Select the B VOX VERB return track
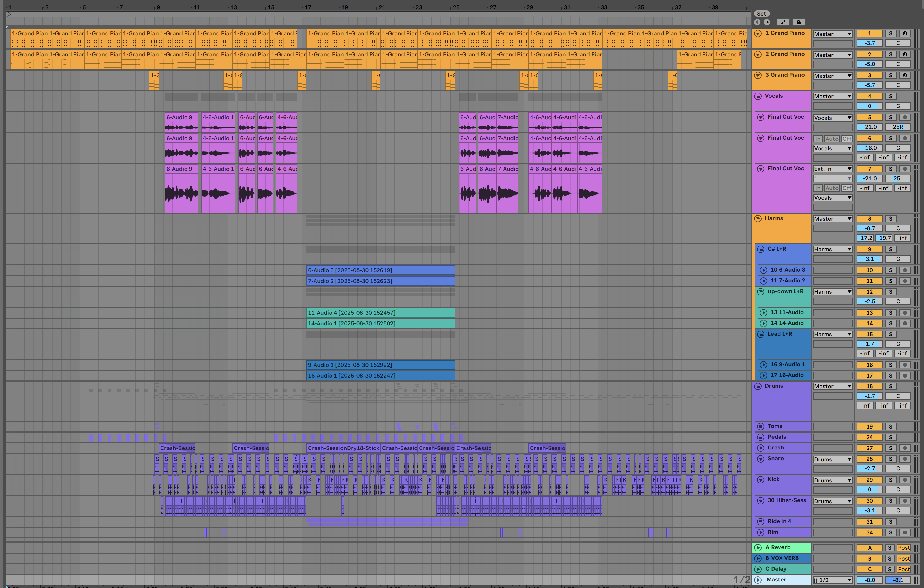The width and height of the screenshot is (924, 588). 782,559
